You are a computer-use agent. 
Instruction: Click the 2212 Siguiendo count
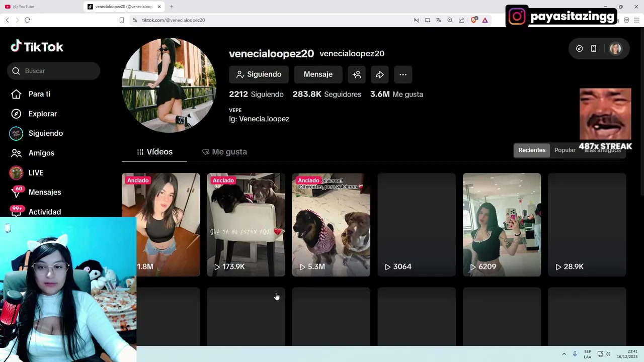[256, 94]
